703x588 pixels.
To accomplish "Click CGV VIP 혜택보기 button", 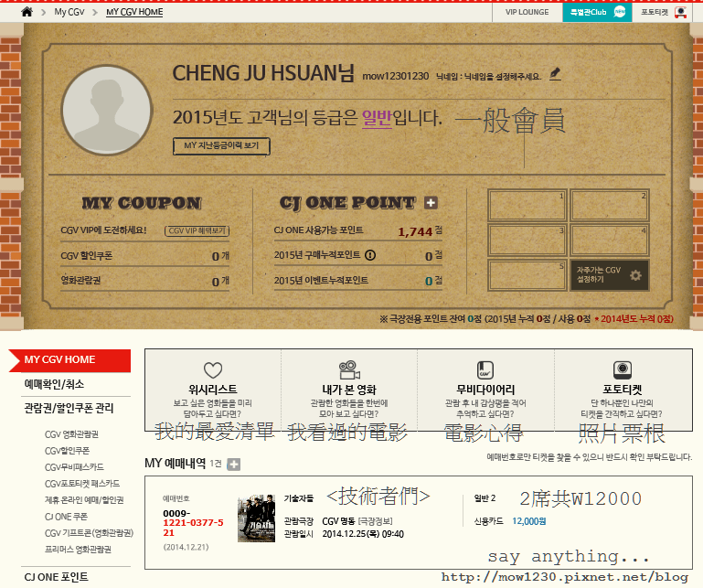I will pyautogui.click(x=197, y=230).
